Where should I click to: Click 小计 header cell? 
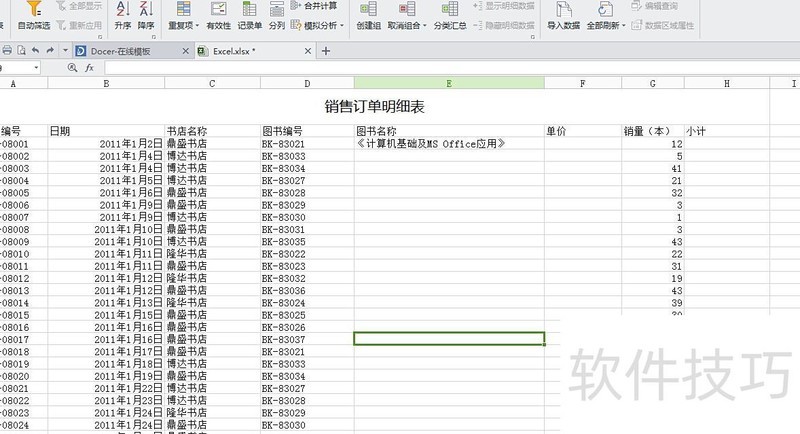point(727,131)
